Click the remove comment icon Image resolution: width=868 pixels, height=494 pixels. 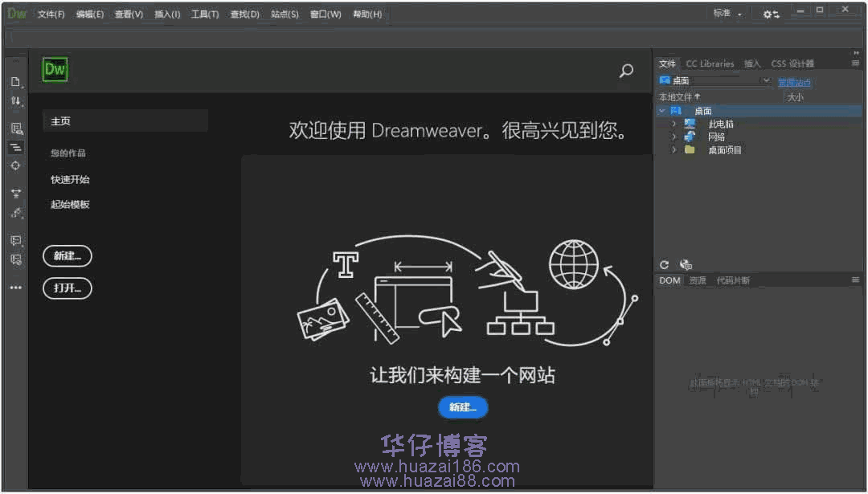[x=16, y=259]
